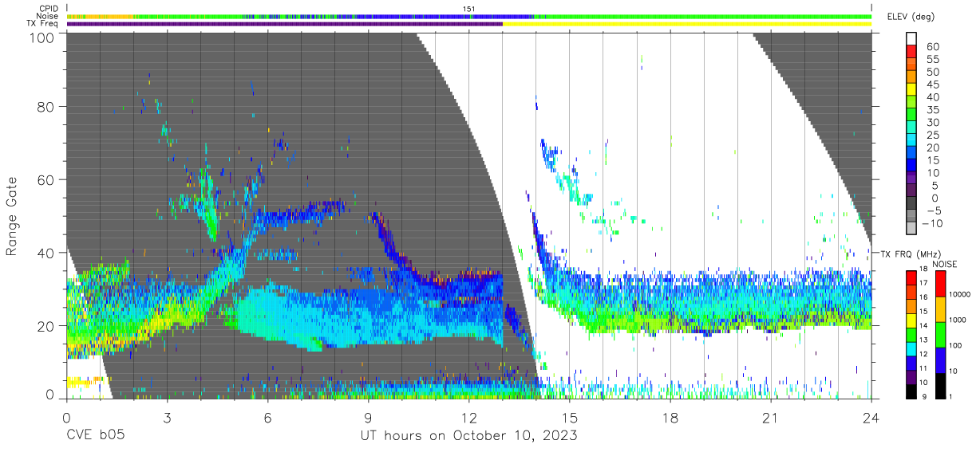Screen dimensions: 980x452
Task: Select the "40" tick on Range Gate axis
Action: (x=45, y=253)
